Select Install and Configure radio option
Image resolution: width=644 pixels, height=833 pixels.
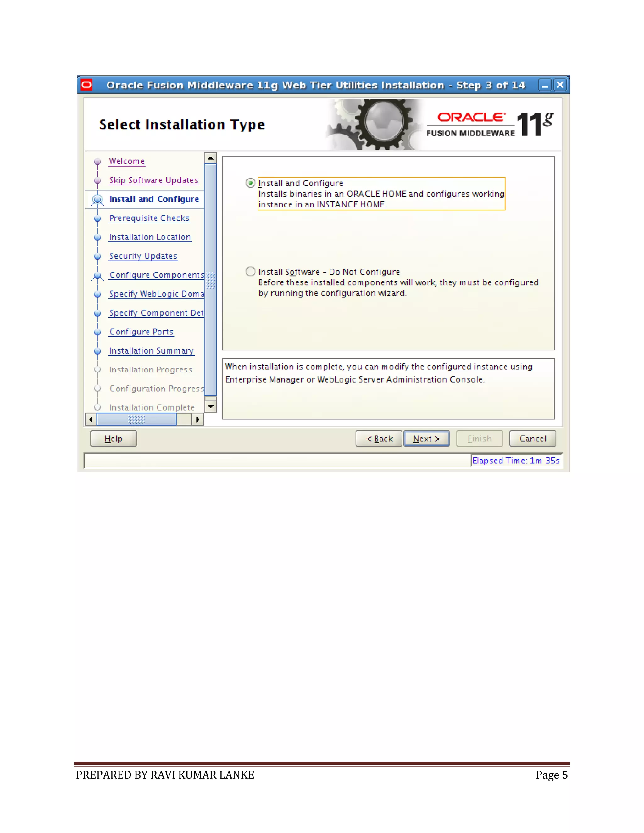[x=250, y=183]
